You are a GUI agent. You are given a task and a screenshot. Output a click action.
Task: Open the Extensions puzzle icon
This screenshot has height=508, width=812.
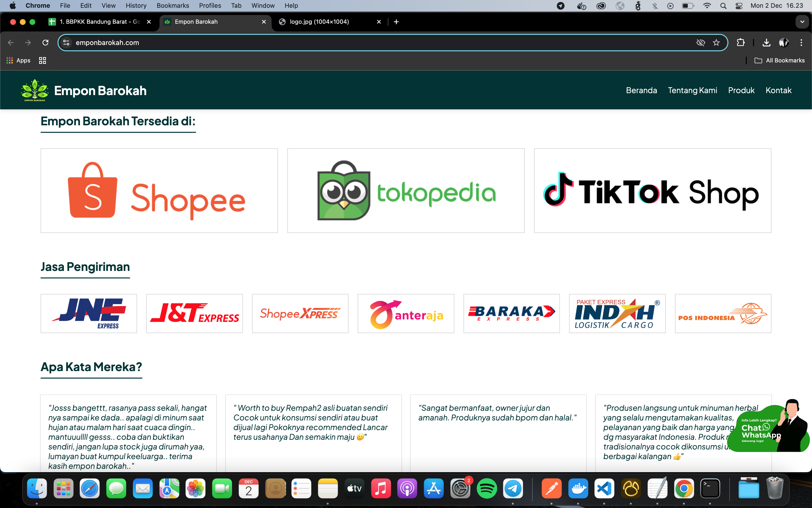[740, 43]
